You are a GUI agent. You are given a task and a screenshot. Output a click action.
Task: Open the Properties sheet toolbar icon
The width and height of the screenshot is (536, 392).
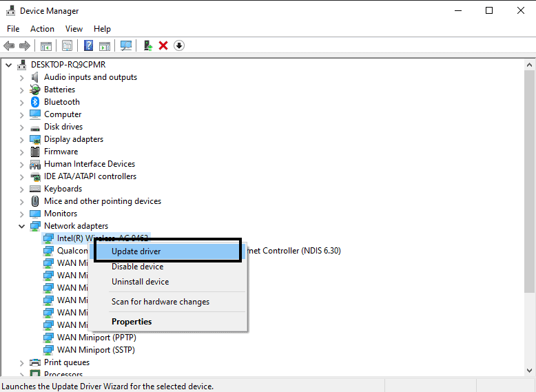(67, 45)
